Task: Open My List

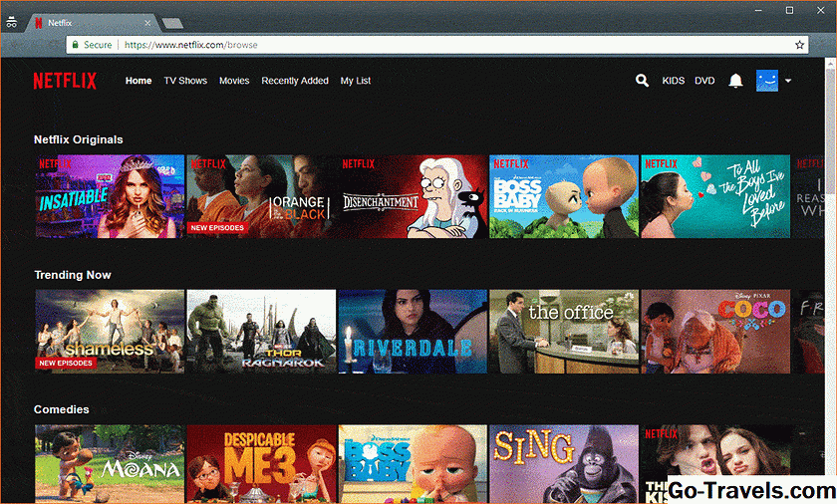Action: pyautogui.click(x=355, y=81)
